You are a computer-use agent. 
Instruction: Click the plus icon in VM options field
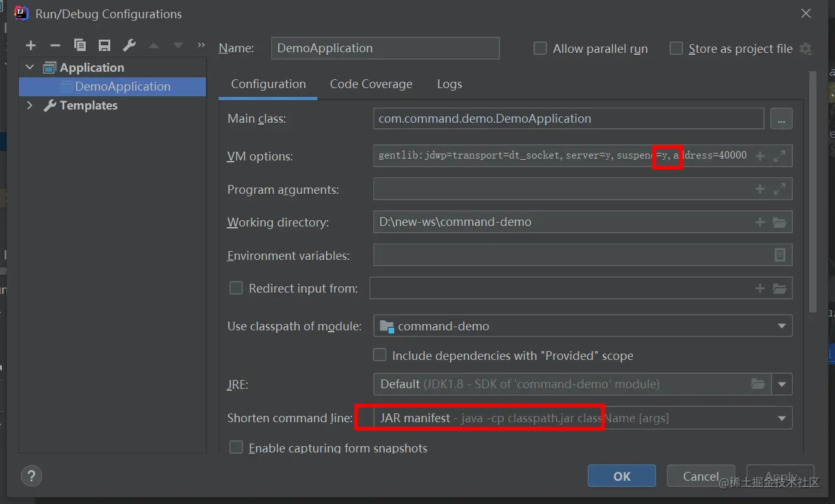pos(760,156)
